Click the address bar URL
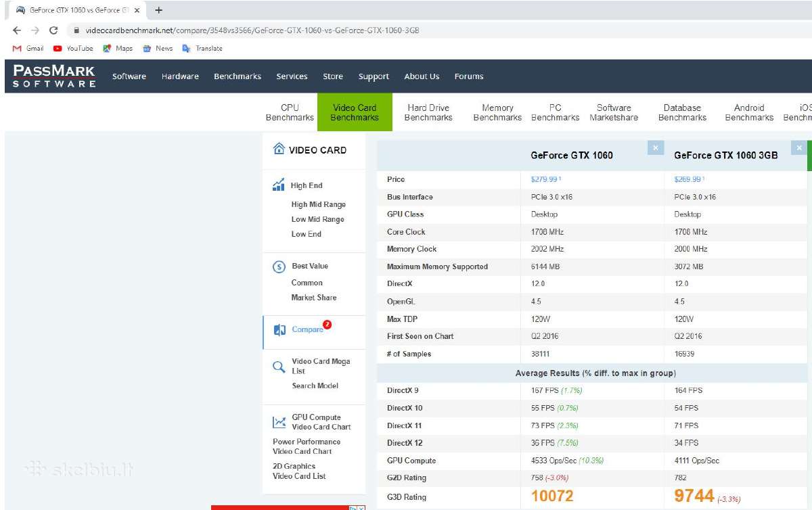 click(252, 30)
